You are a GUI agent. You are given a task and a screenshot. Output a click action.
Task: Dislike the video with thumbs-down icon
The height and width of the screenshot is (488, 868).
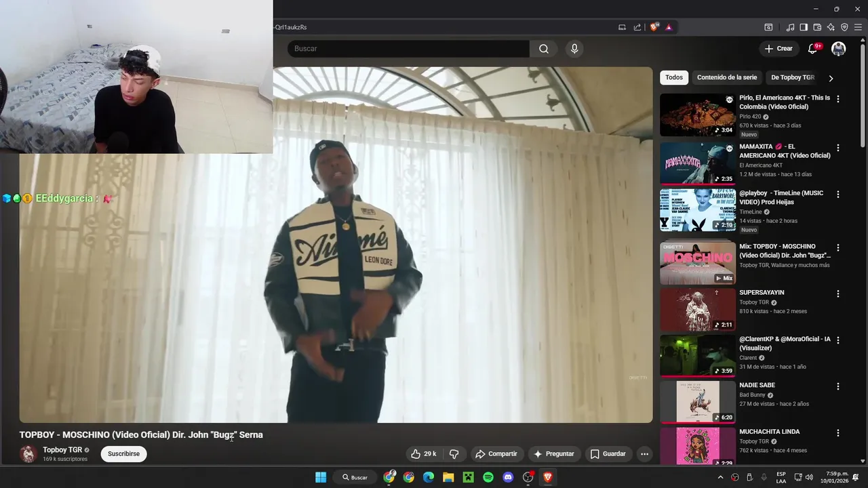(454, 454)
